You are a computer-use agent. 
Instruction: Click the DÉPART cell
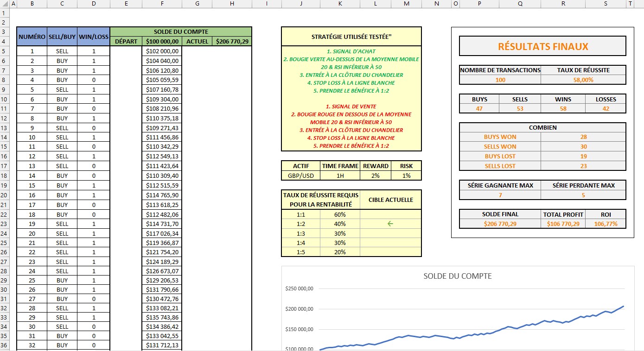126,41
